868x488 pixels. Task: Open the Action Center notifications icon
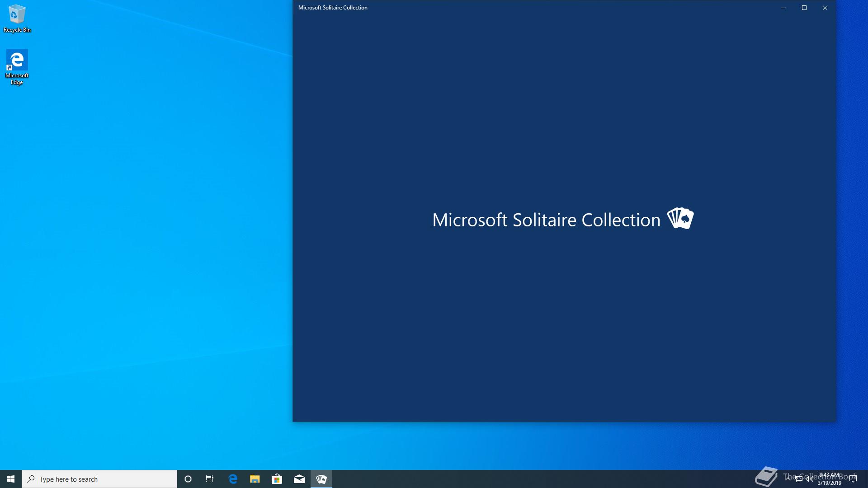[x=853, y=479]
